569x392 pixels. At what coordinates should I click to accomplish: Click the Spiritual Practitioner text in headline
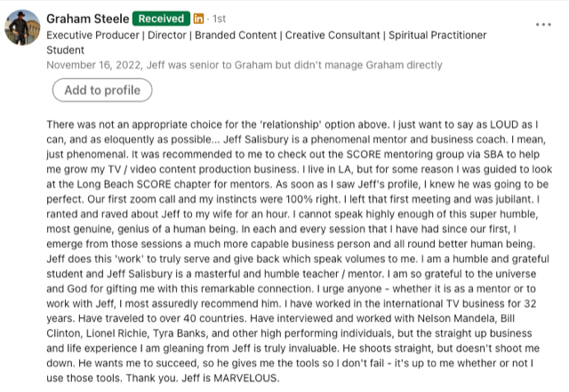pyautogui.click(x=437, y=36)
